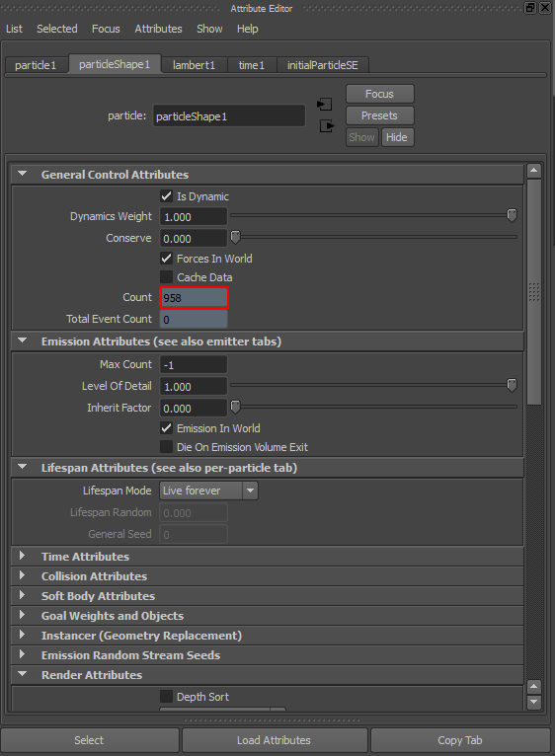
Task: Enable Die On Emission Volume Exit
Action: pyautogui.click(x=166, y=447)
